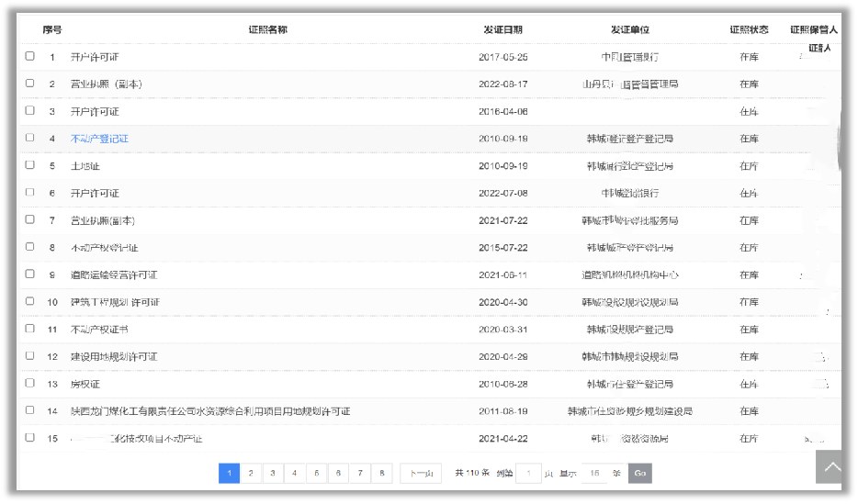Viewport: 858px width, 504px height.
Task: Tick the checkbox for row 1
Action: click(x=30, y=56)
